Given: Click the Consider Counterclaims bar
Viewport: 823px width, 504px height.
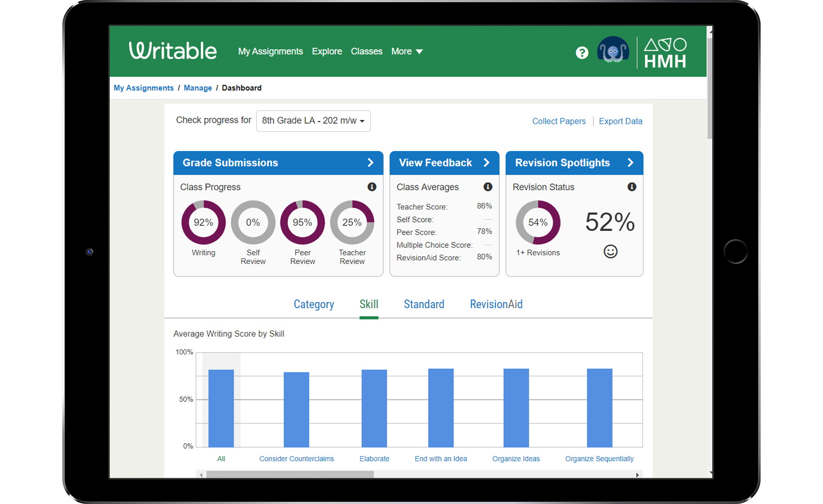Looking at the screenshot, I should tap(296, 410).
